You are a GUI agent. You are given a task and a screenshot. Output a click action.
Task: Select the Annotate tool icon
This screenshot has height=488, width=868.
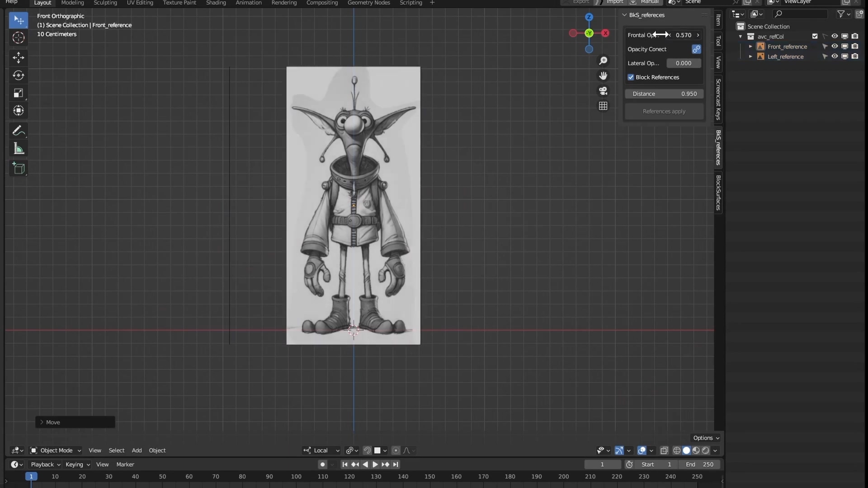17,131
